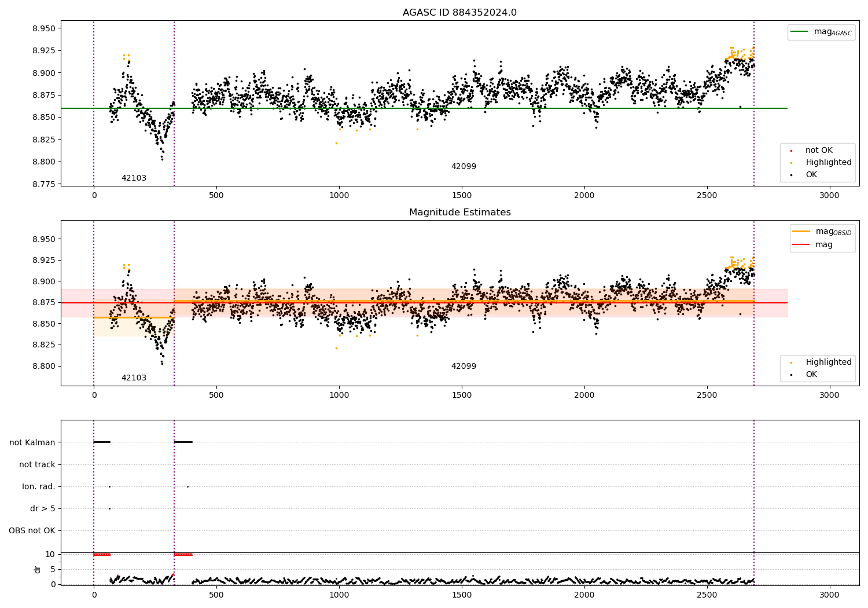Screen dimensions: 868x608
Task: Select the 42099 label in the middle plot
Action: pos(464,367)
